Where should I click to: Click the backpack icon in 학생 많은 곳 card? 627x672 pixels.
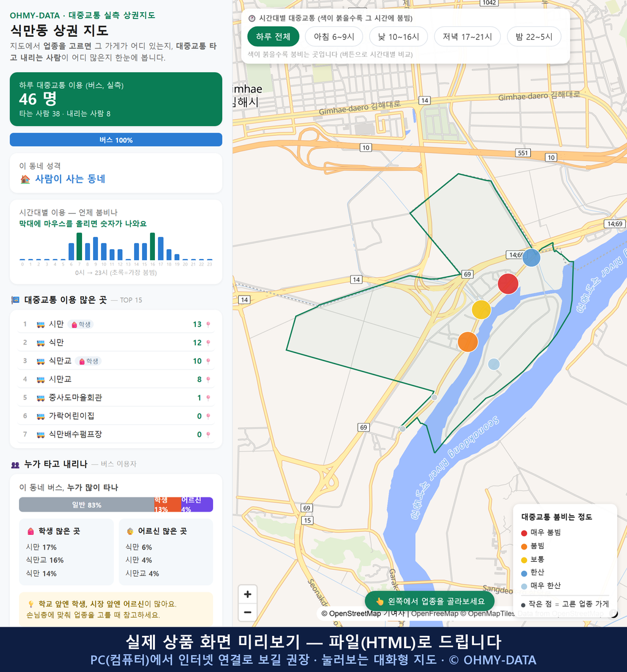click(x=31, y=531)
